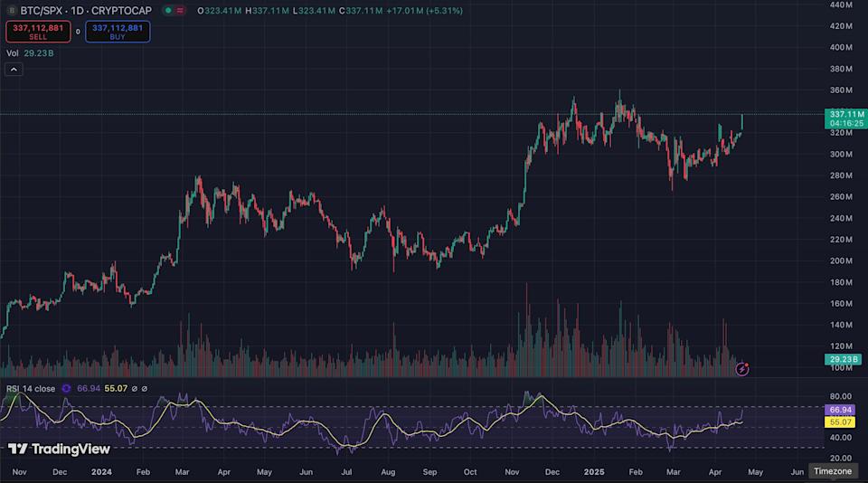Image resolution: width=868 pixels, height=483 pixels.
Task: Open symbol search via BTC/SPX · 1D · CRYPTOCAP title
Action: pyautogui.click(x=86, y=11)
